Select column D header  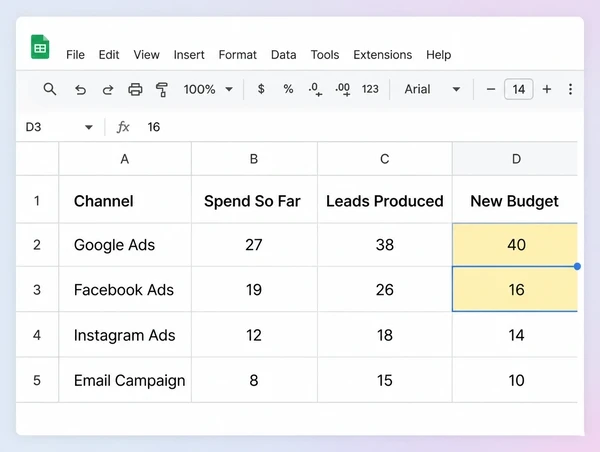[x=515, y=159]
